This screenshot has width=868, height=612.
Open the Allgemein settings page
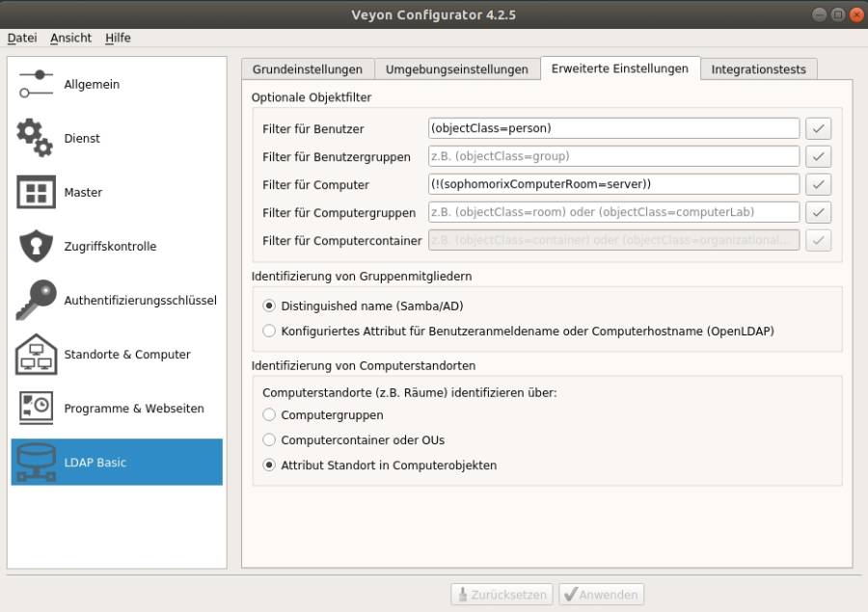click(x=117, y=84)
